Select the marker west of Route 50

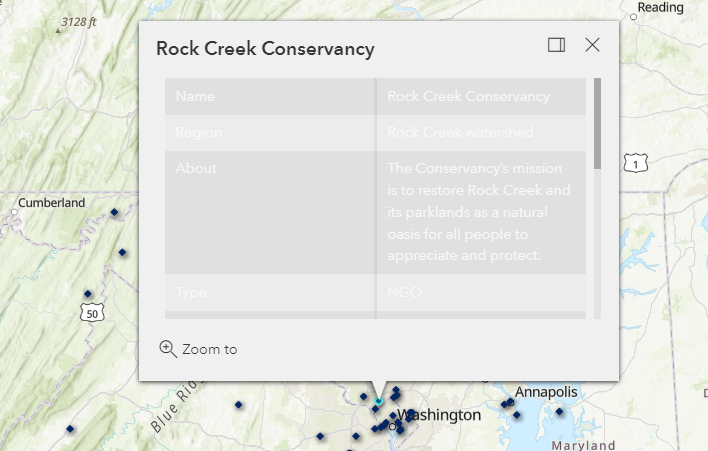88,294
